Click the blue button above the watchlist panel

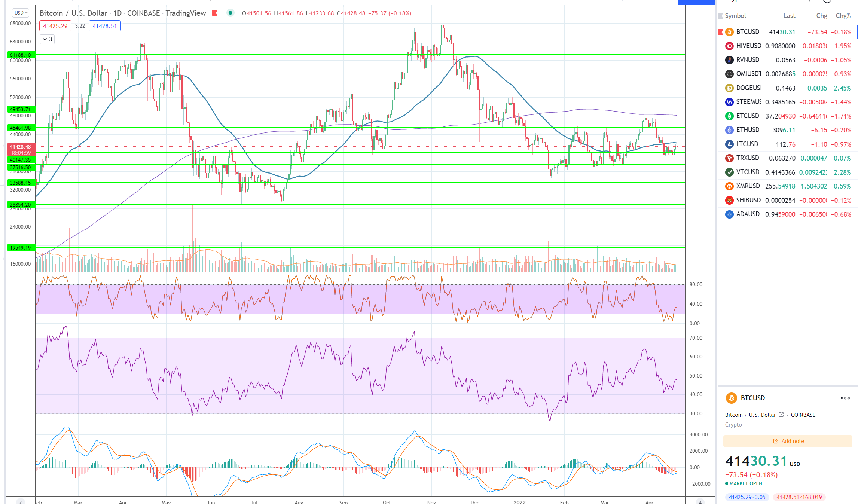(x=696, y=2)
